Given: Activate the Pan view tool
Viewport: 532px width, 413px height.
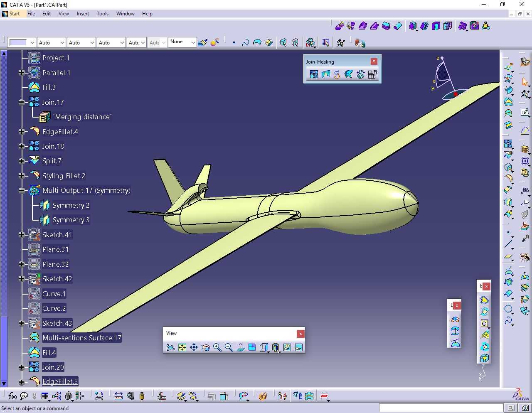Looking at the screenshot, I should 194,347.
